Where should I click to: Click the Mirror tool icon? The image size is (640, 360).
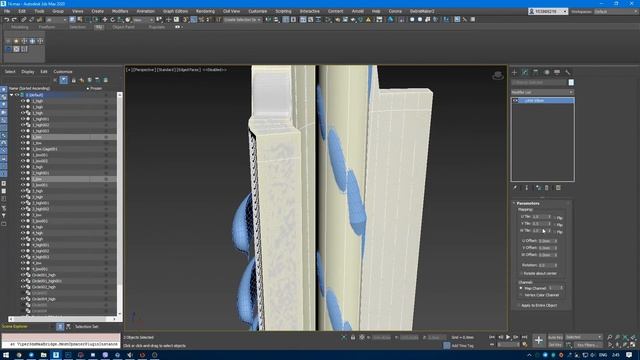click(x=268, y=20)
